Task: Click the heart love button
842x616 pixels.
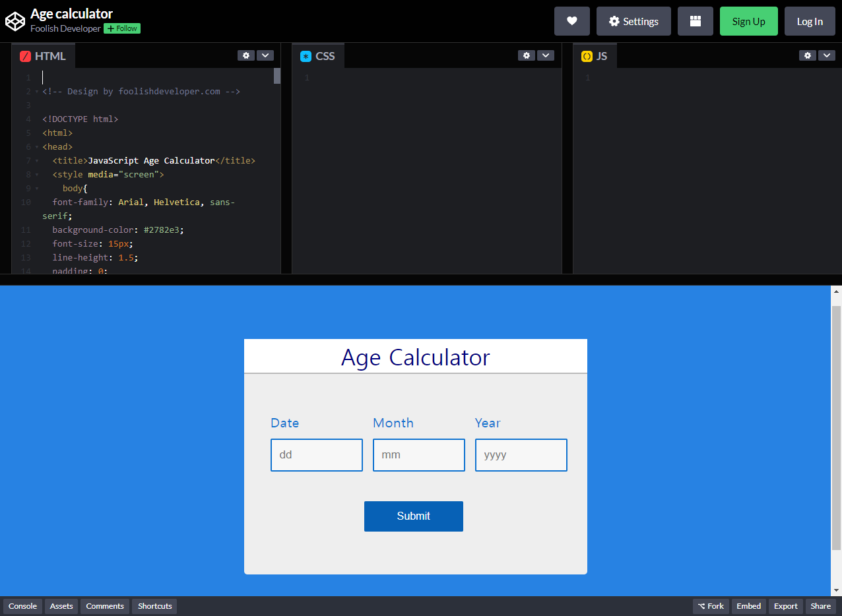Action: pos(571,21)
